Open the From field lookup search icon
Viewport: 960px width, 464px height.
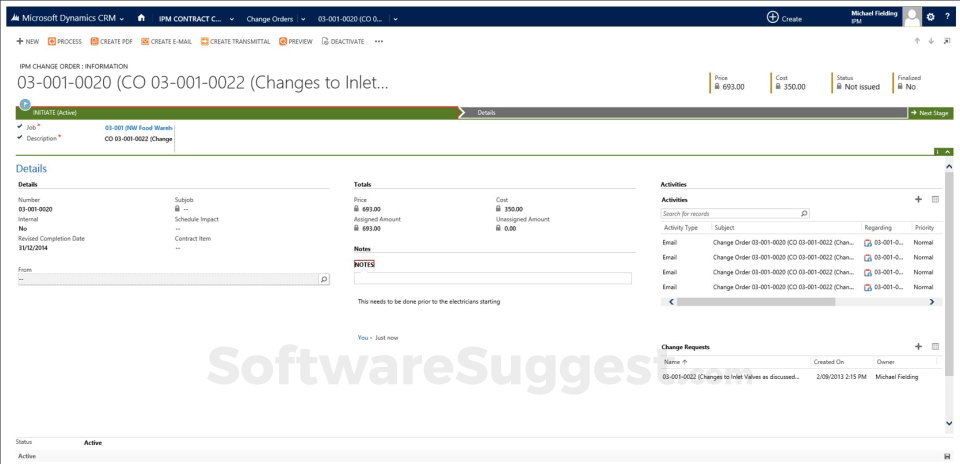point(324,279)
